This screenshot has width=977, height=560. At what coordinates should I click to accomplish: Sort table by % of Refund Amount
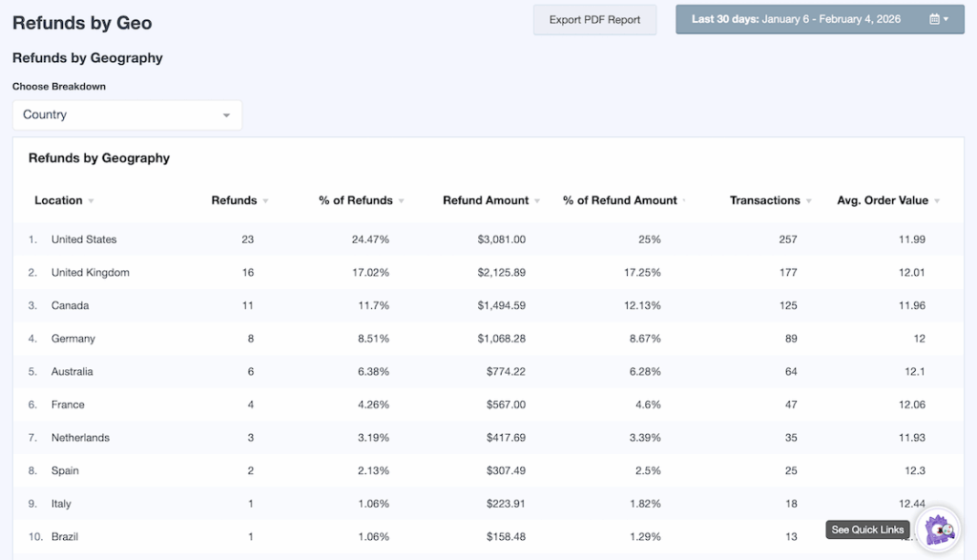point(620,200)
